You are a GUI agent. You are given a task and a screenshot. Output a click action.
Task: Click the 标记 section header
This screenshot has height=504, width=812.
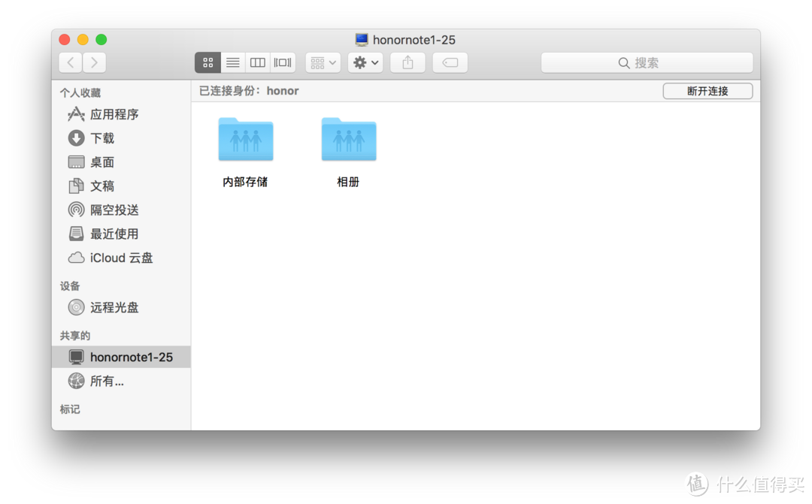point(70,409)
